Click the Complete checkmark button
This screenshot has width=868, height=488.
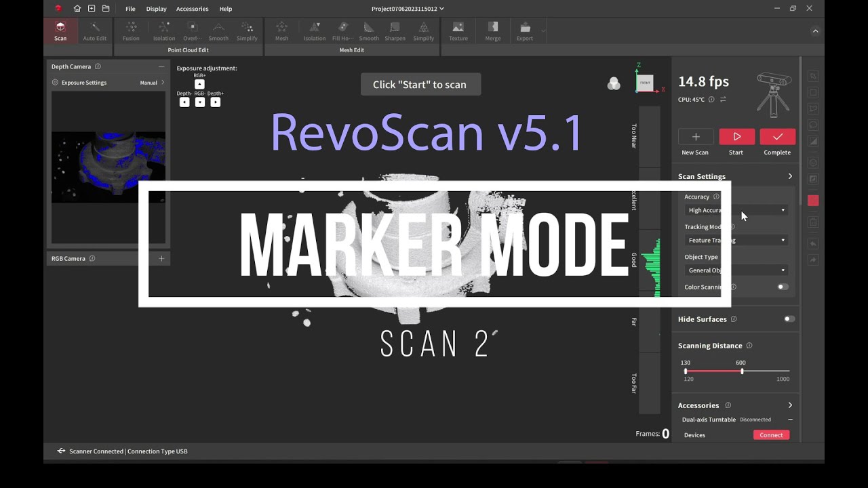pos(778,136)
